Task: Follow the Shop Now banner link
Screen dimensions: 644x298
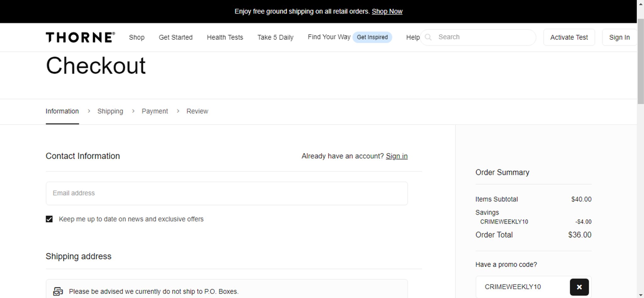Action: click(387, 12)
